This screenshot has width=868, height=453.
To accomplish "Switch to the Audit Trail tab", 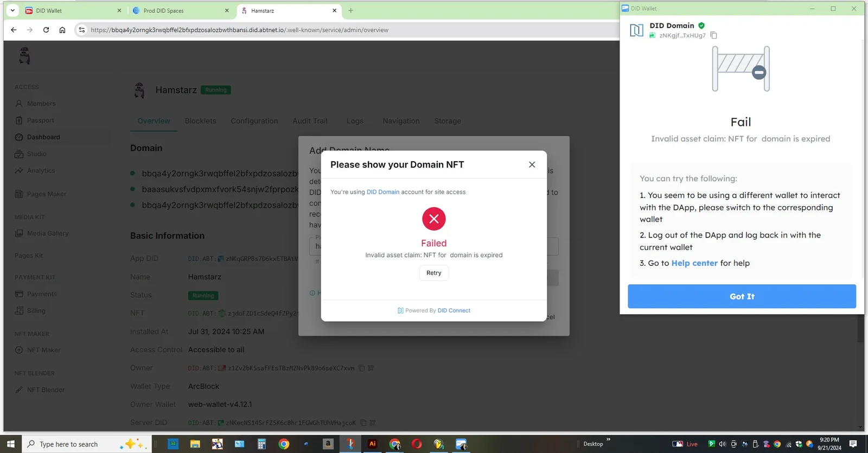I will [310, 121].
